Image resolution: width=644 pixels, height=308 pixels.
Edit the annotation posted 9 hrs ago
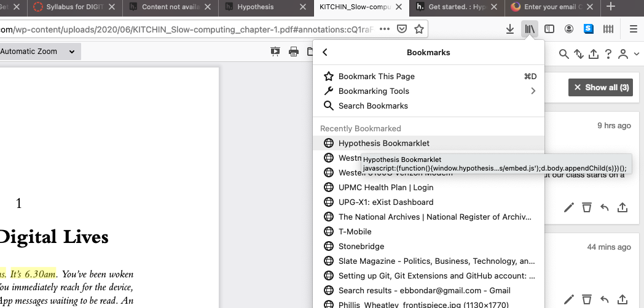point(569,207)
